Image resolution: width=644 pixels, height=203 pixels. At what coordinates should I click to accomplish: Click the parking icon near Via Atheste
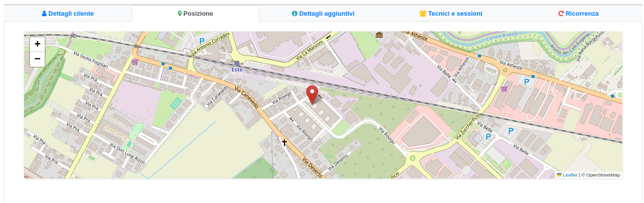[x=527, y=82]
